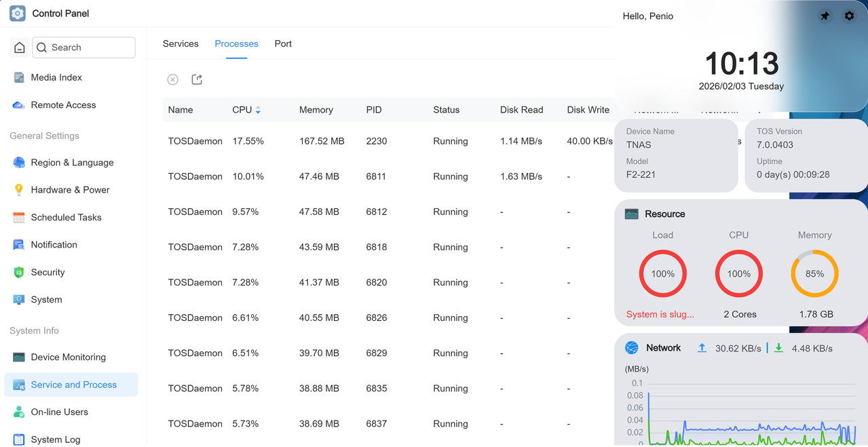Click the On-line Users person icon
This screenshot has height=447, width=868.
click(19, 412)
